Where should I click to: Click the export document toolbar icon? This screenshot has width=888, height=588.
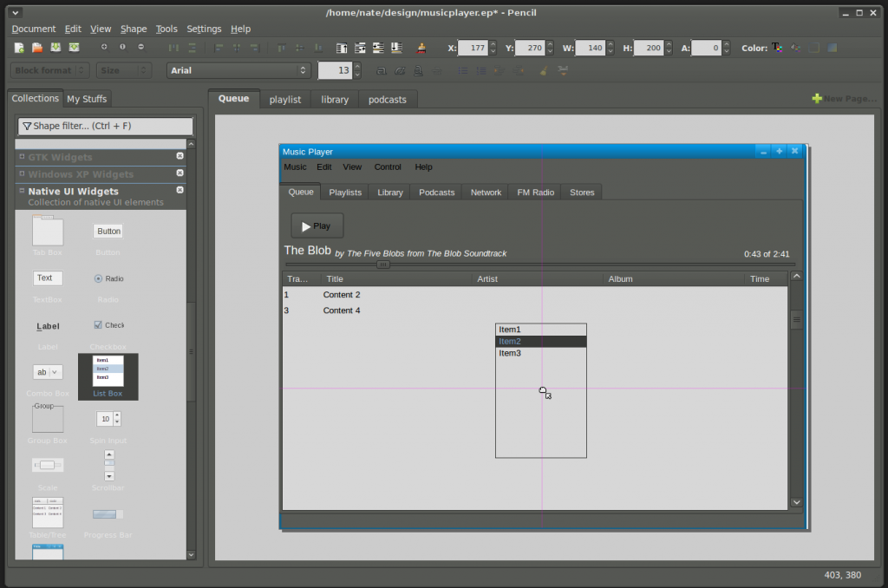[75, 48]
